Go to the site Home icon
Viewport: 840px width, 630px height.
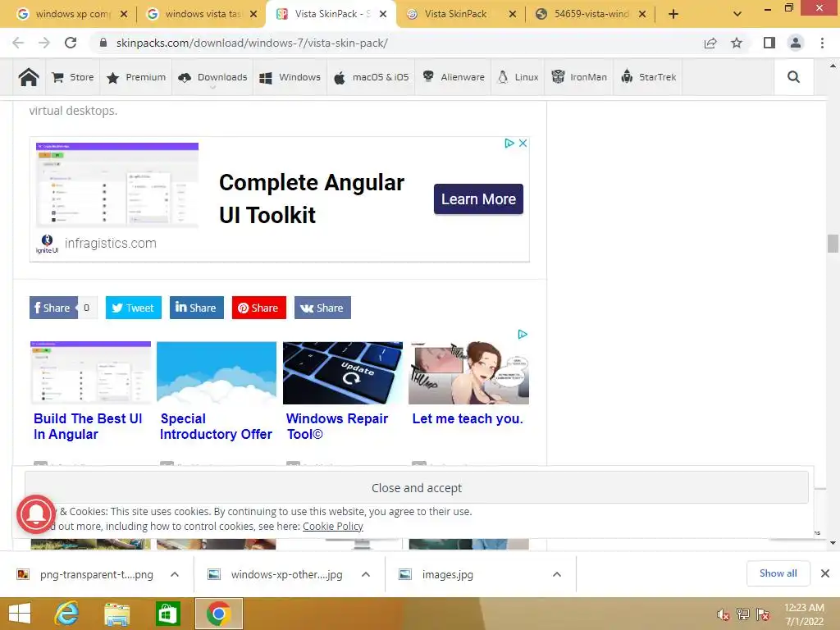tap(29, 77)
